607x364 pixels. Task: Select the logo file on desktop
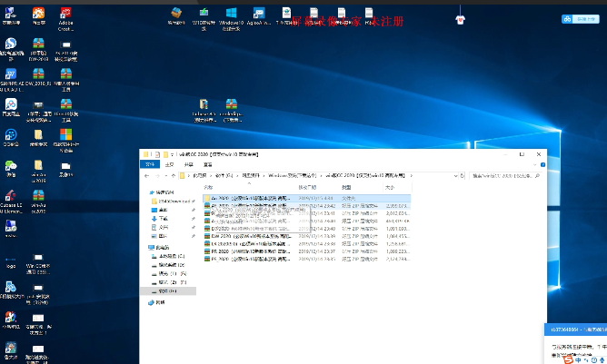[x=11, y=261]
